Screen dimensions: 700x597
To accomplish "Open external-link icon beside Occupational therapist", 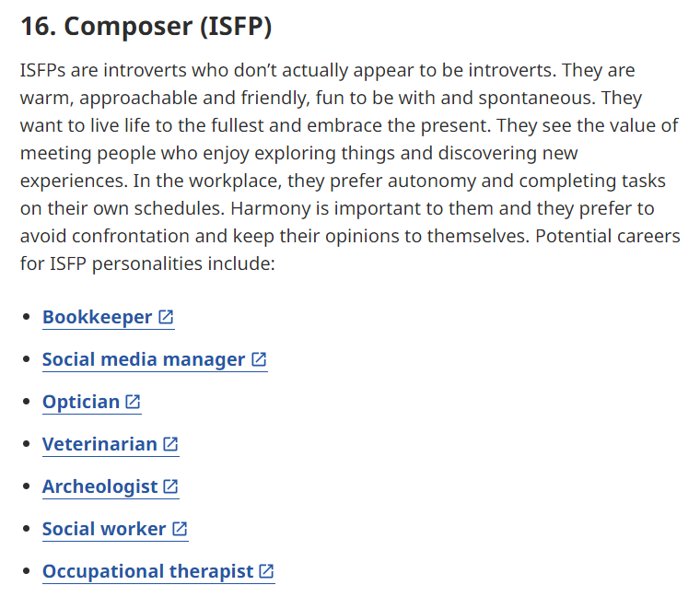I will 266,571.
